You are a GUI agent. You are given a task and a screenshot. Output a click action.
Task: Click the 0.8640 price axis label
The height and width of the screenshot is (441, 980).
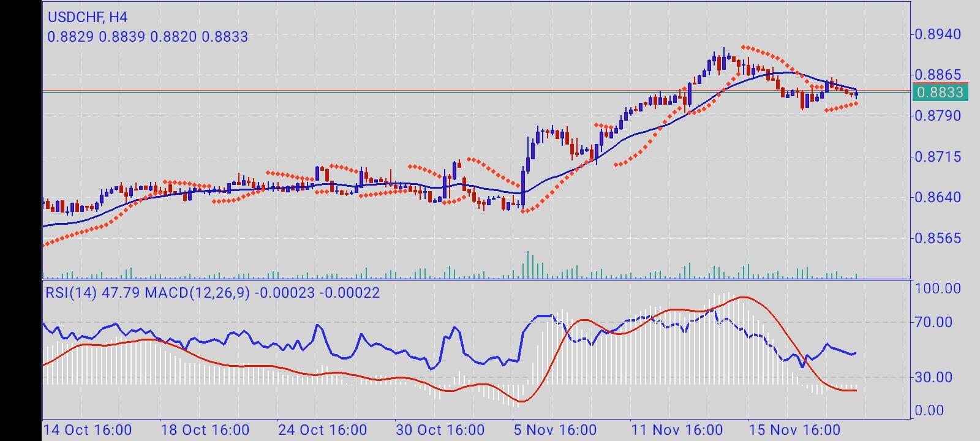click(938, 197)
